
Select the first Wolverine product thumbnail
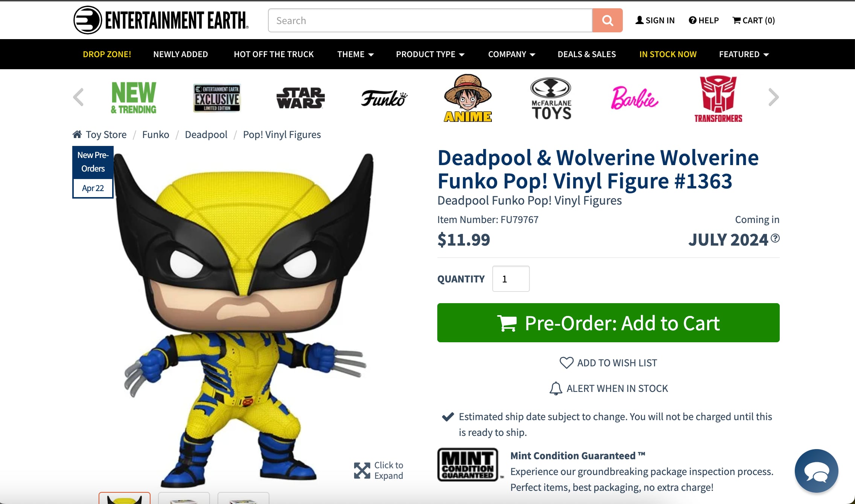pos(125,498)
